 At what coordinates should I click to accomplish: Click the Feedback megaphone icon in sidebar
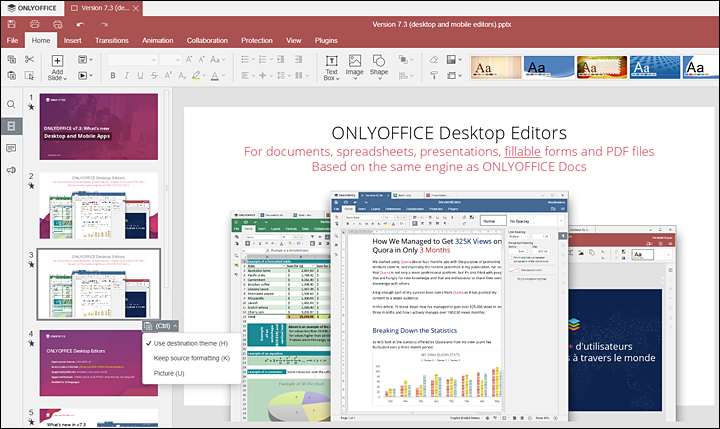11,170
